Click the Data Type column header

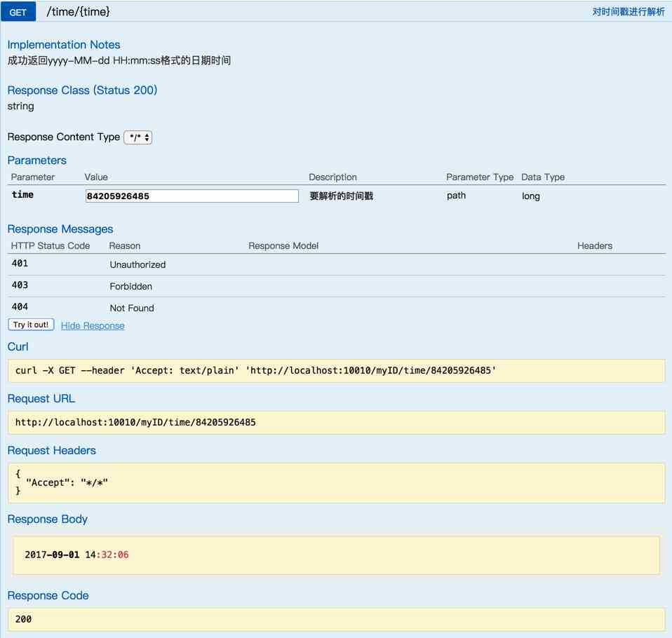tap(542, 177)
